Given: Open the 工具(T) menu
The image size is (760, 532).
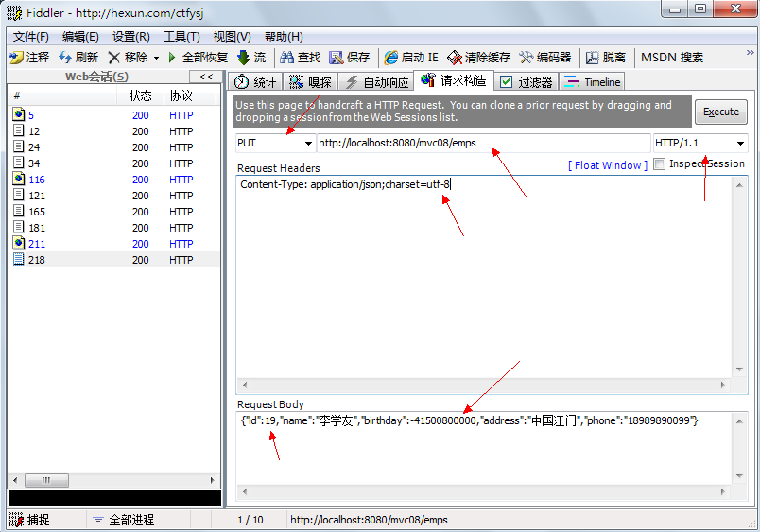Looking at the screenshot, I should click(181, 37).
